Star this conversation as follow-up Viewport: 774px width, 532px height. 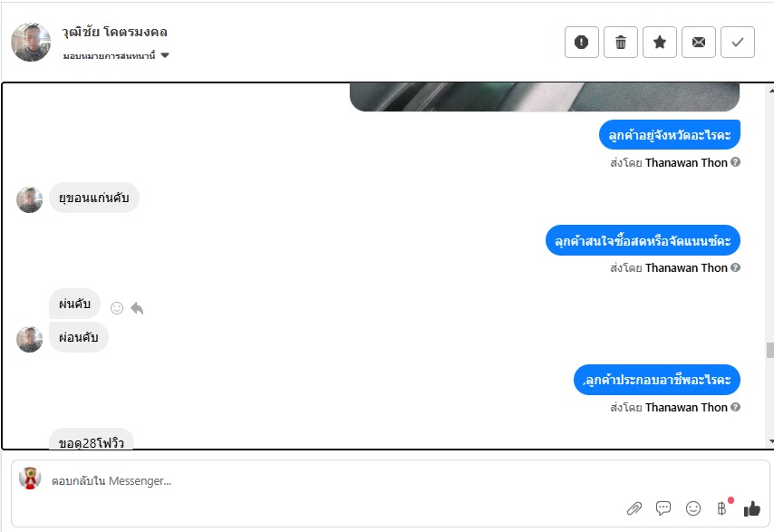(x=660, y=43)
